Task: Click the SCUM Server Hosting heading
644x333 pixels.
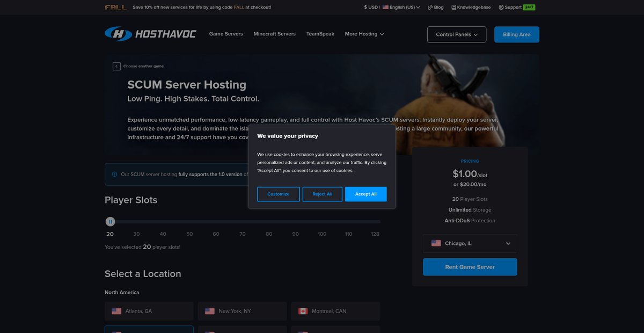Action: [x=187, y=84]
